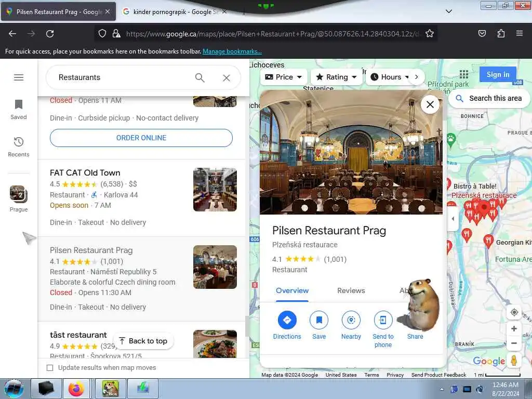532x399 pixels.
Task: Click the Bistro à Table! map label
Action: (475, 187)
